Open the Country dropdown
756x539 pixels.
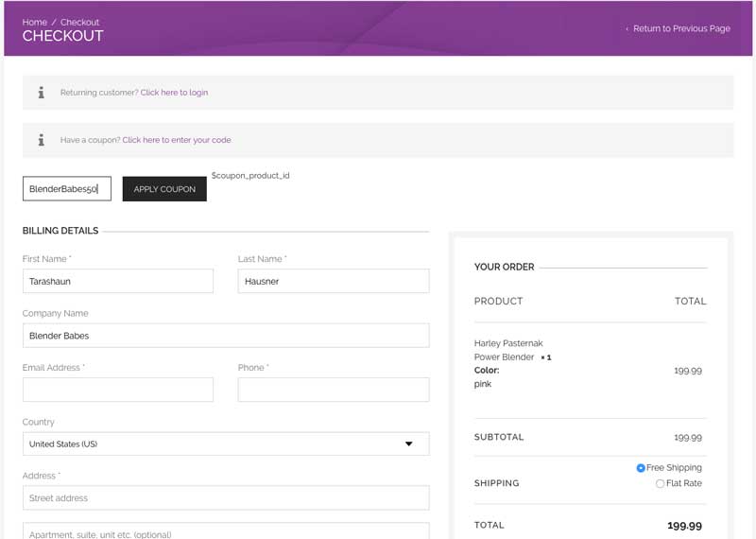[225, 443]
